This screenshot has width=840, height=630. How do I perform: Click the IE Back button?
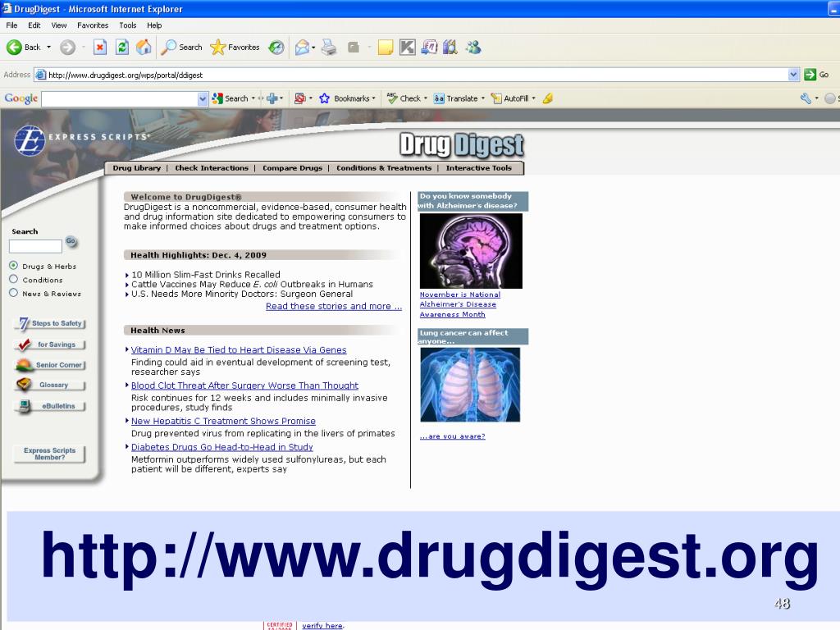click(23, 47)
